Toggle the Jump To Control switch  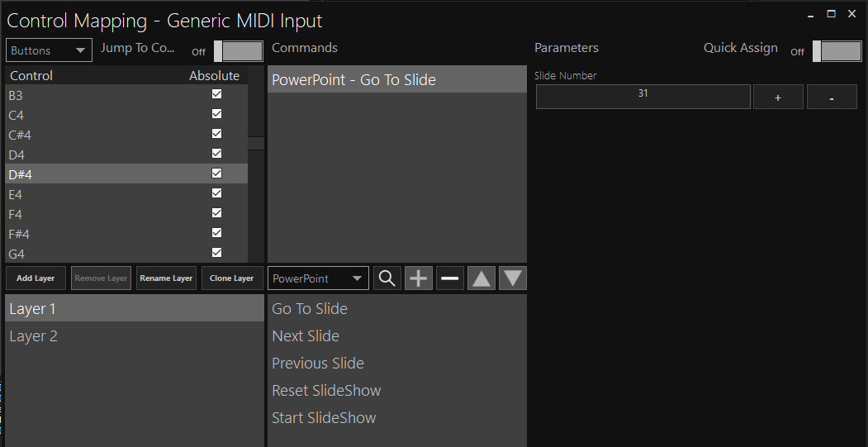(x=238, y=51)
